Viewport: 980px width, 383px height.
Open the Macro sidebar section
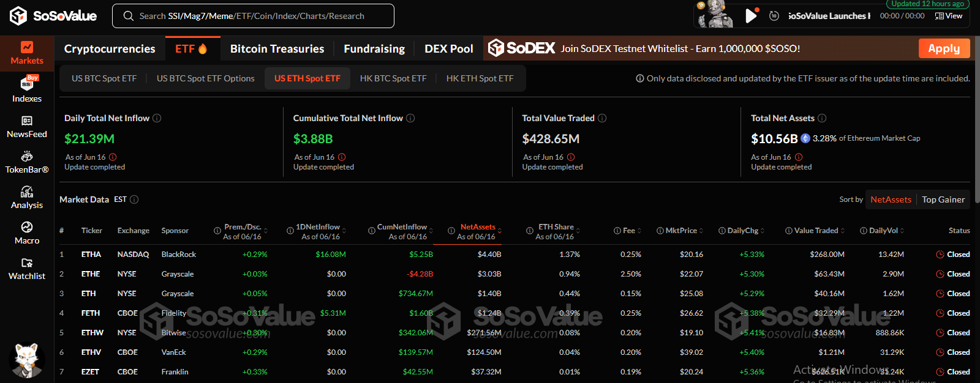27,233
